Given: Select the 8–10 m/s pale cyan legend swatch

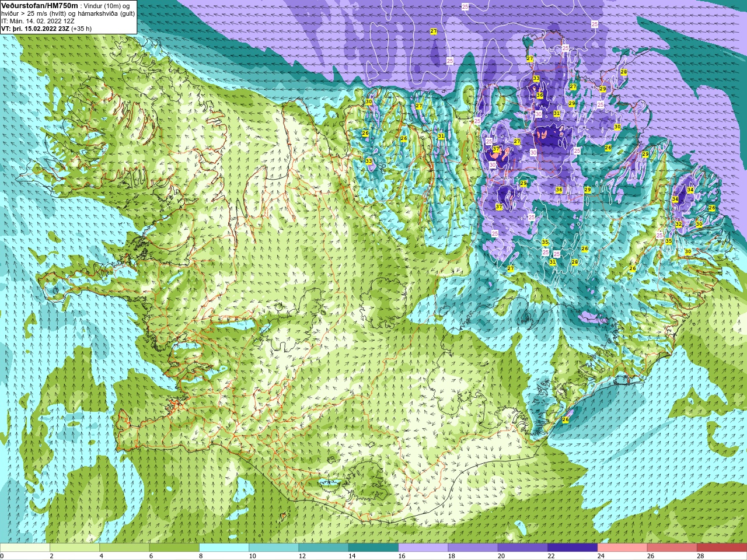Looking at the screenshot, I should click(x=224, y=548).
